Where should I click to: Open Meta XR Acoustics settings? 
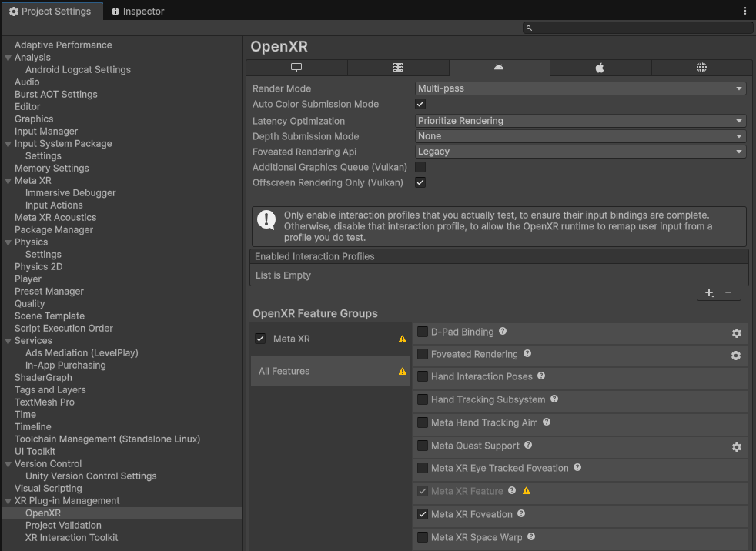click(55, 218)
